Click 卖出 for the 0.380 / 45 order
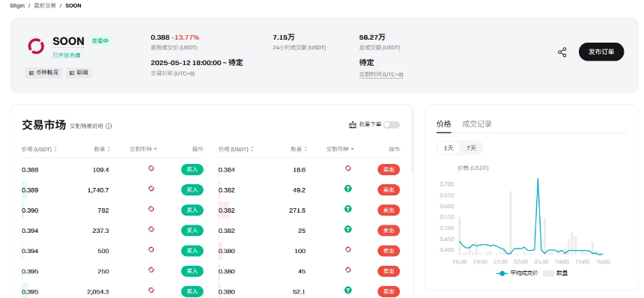 pos(389,271)
